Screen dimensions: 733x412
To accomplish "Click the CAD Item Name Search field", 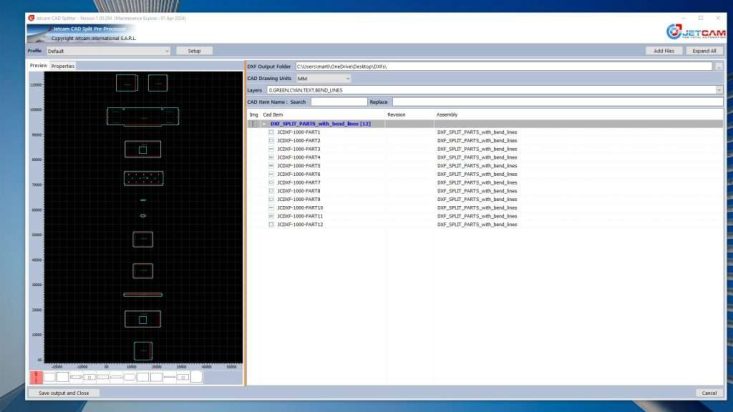I will click(339, 102).
